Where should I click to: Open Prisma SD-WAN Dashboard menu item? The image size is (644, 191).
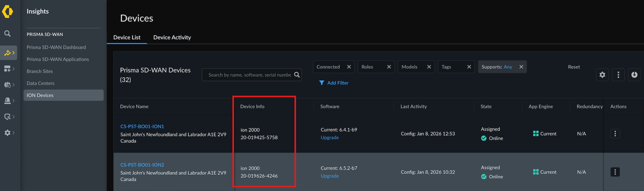[56, 47]
